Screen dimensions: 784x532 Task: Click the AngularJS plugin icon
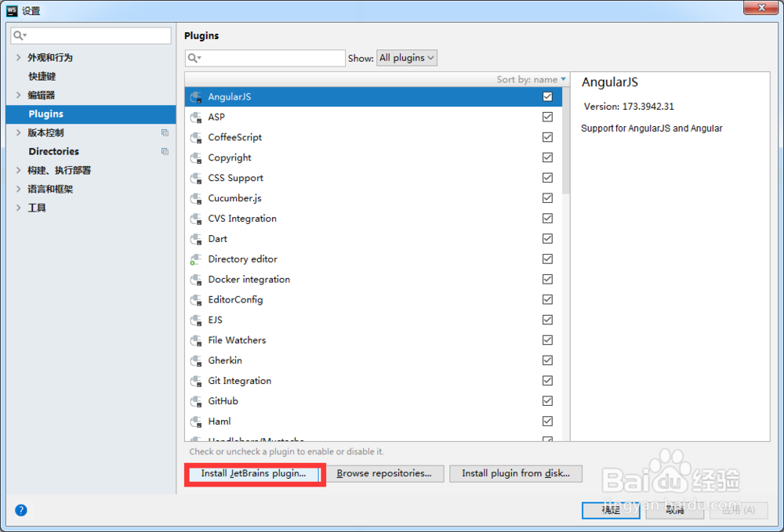tap(196, 97)
